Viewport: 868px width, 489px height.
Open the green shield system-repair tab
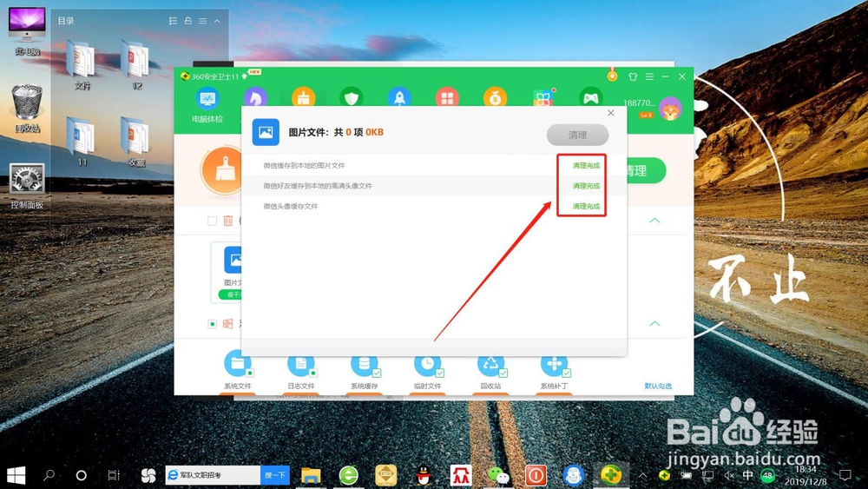352,97
